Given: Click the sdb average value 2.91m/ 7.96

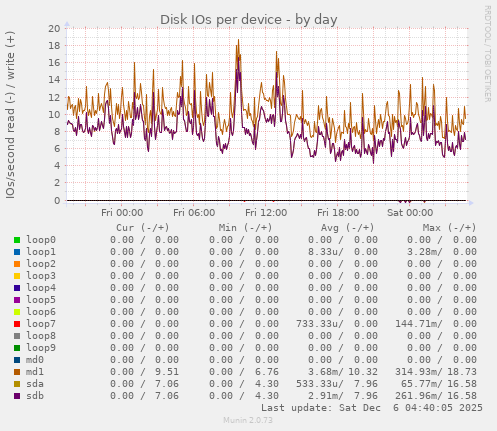Looking at the screenshot, I should pyautogui.click(x=343, y=396).
